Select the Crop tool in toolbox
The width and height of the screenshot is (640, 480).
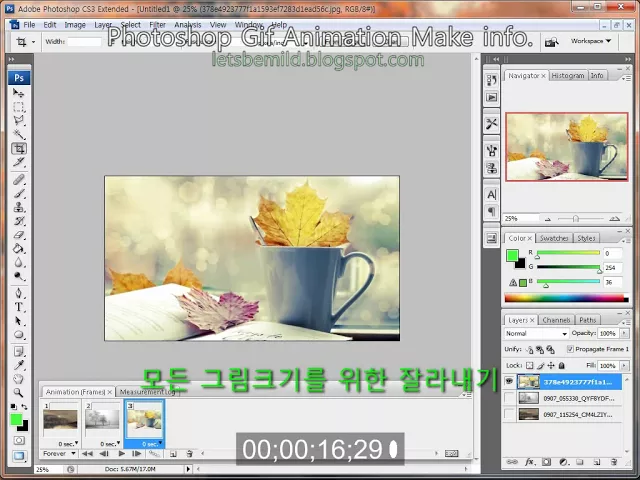[18, 148]
